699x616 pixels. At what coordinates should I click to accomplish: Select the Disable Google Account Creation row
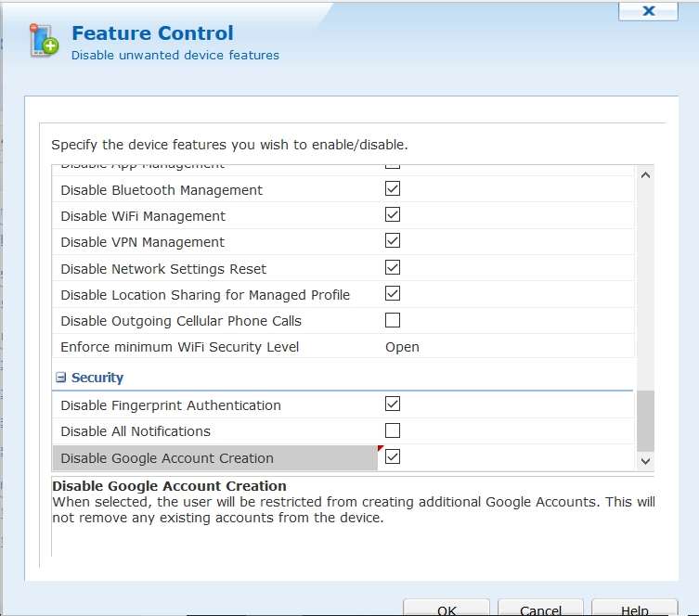(x=167, y=458)
